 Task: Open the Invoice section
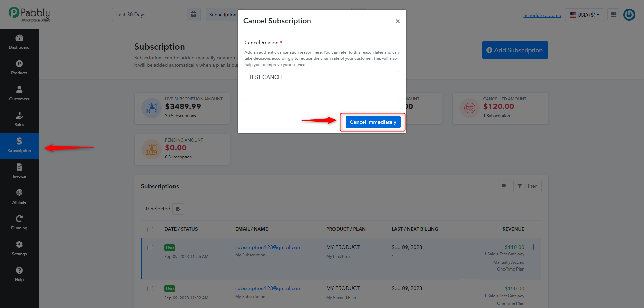[19, 171]
